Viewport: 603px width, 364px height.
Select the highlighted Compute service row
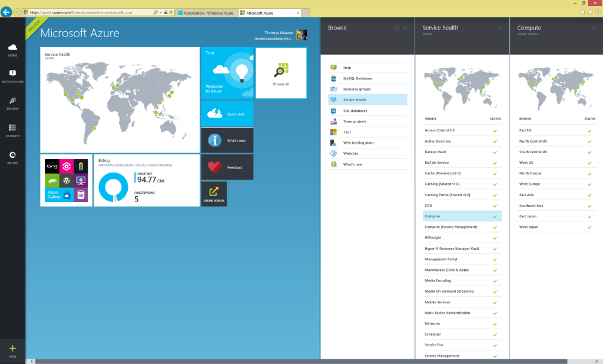tap(462, 216)
